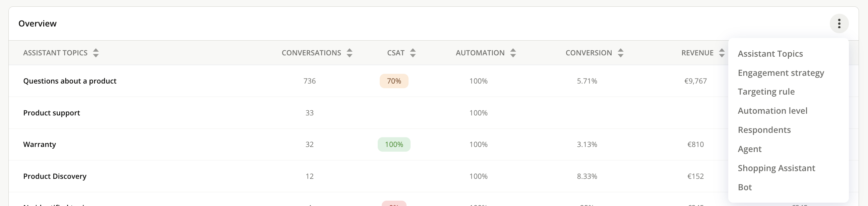Choose Engagement strategy menu option

[781, 73]
